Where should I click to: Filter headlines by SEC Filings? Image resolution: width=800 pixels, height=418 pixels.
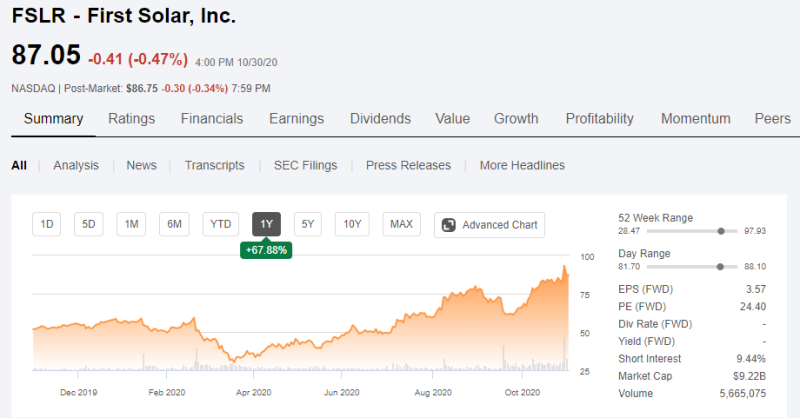[305, 165]
